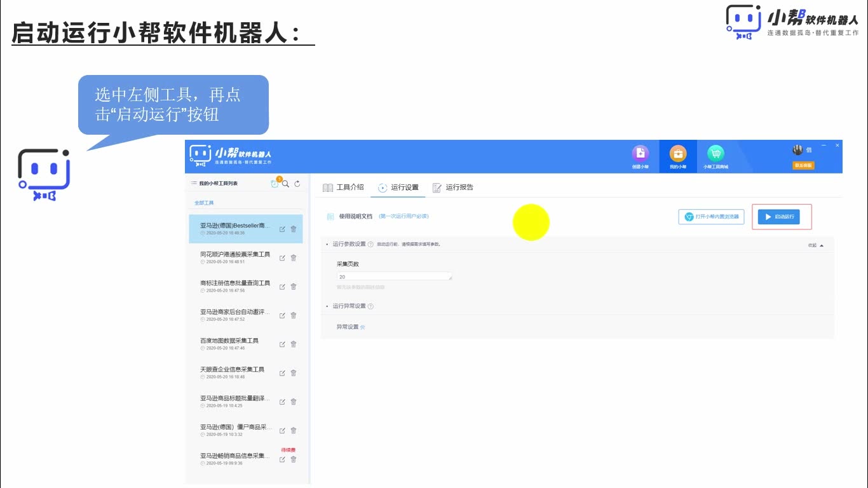Delete the 同花顺沪港通股票采集工具 entry
The image size is (868, 488).
[x=294, y=258]
